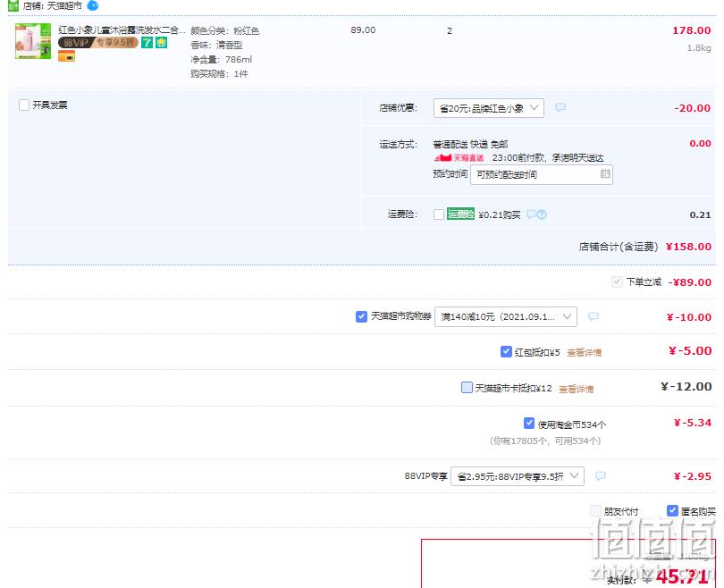Viewport: 724px width, 588px height.
Task: Open the 省20元:品牌红色小象 store discount dropdown
Action: pos(489,108)
